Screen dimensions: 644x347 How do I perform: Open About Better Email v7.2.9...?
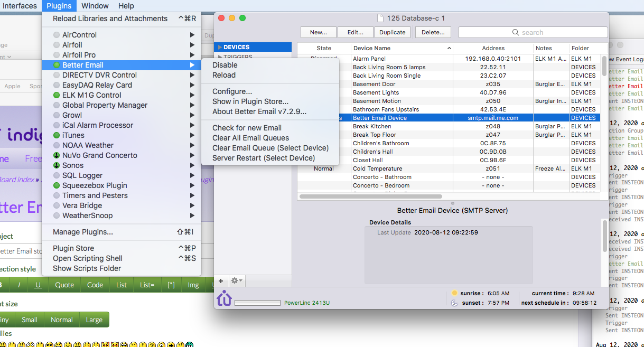pyautogui.click(x=270, y=111)
